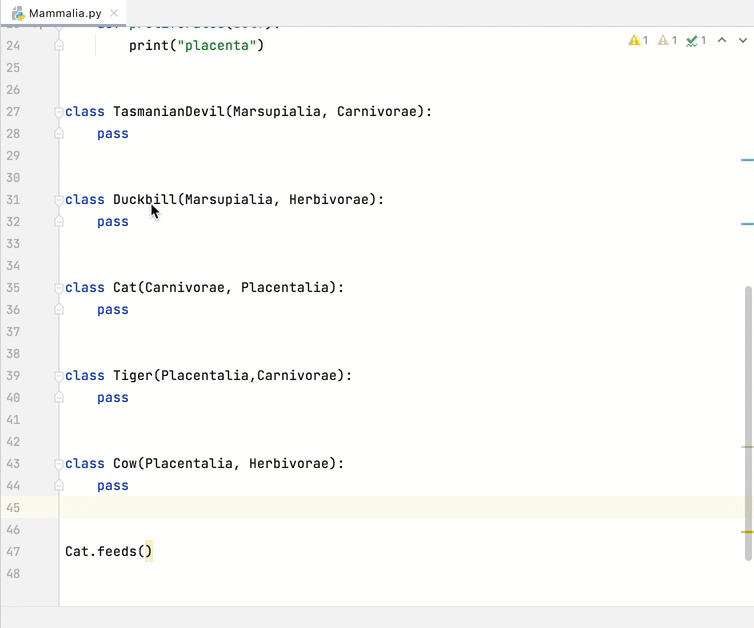Collapse the Duckbill class fold

(59, 200)
